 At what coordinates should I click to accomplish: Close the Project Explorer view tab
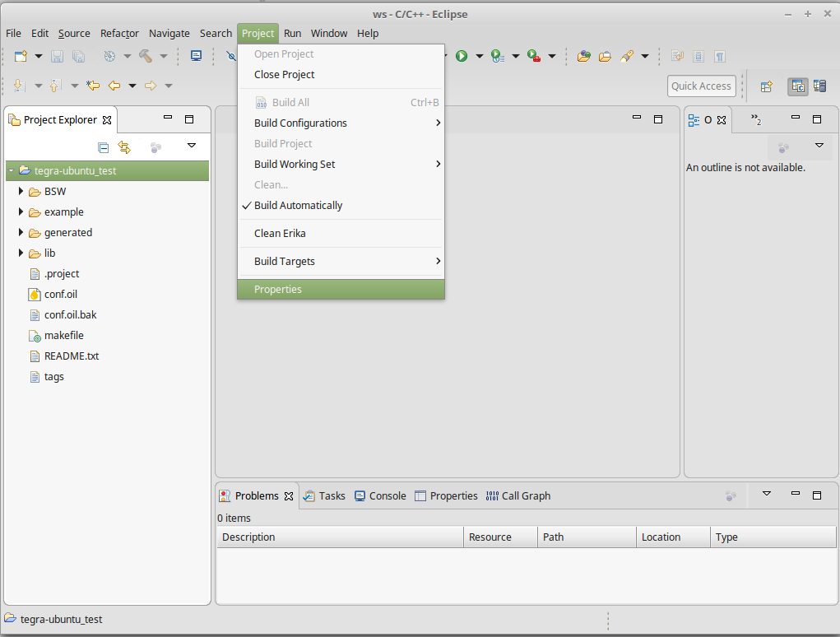[107, 120]
